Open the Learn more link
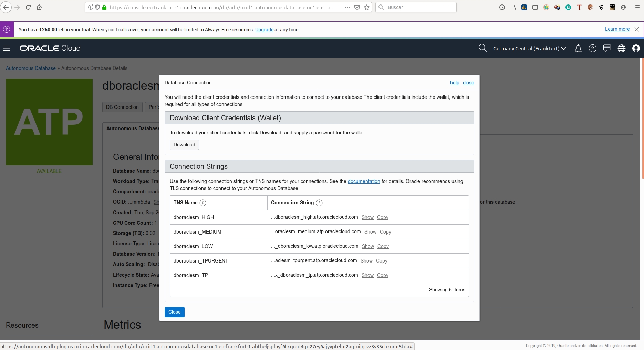Viewport: 644px width, 350px height. [x=617, y=29]
